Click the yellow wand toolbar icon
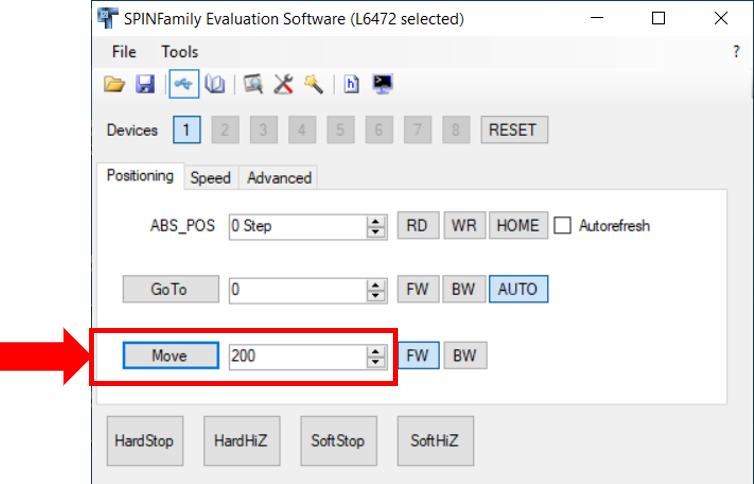 pyautogui.click(x=314, y=84)
